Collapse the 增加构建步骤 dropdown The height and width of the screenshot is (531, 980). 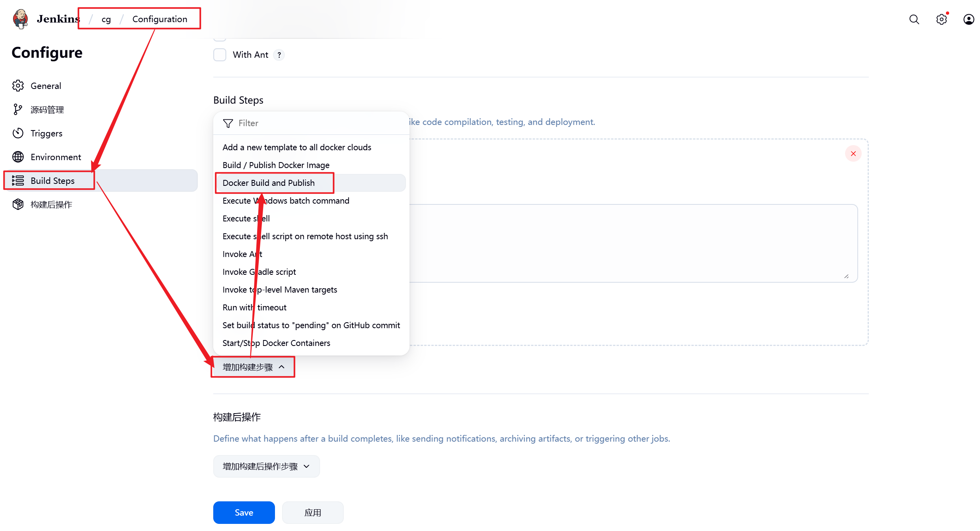click(253, 367)
